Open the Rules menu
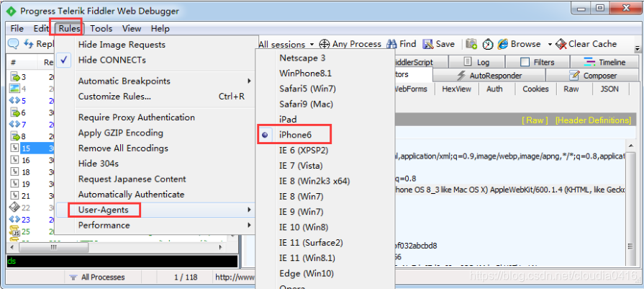The image size is (644, 289). click(69, 28)
